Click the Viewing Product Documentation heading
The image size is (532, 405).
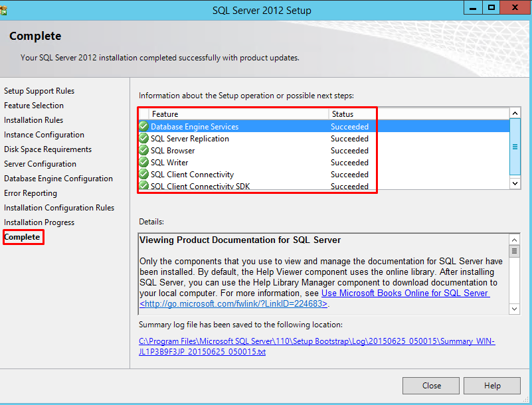click(240, 240)
